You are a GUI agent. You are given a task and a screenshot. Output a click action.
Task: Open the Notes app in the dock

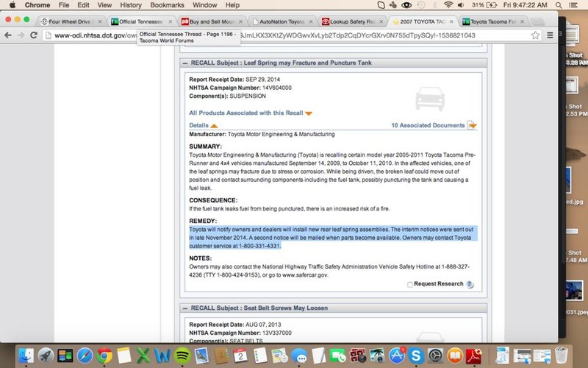(x=123, y=355)
